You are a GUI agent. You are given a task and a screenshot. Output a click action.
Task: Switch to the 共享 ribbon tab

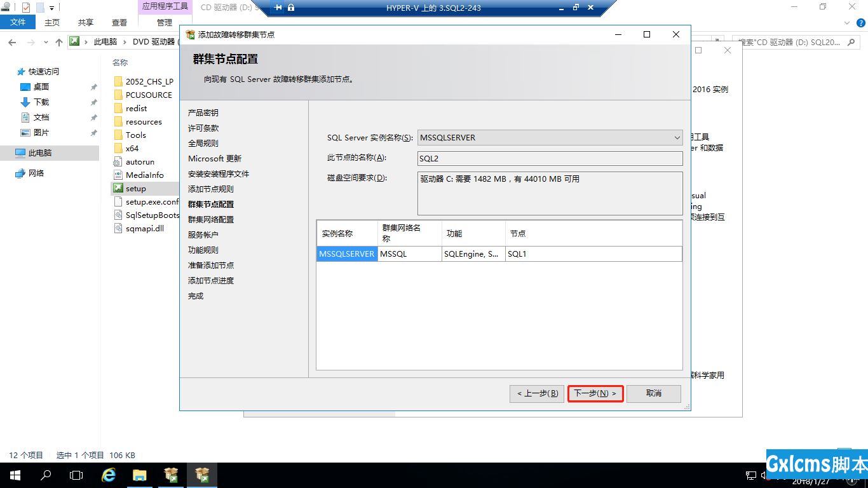click(x=86, y=22)
